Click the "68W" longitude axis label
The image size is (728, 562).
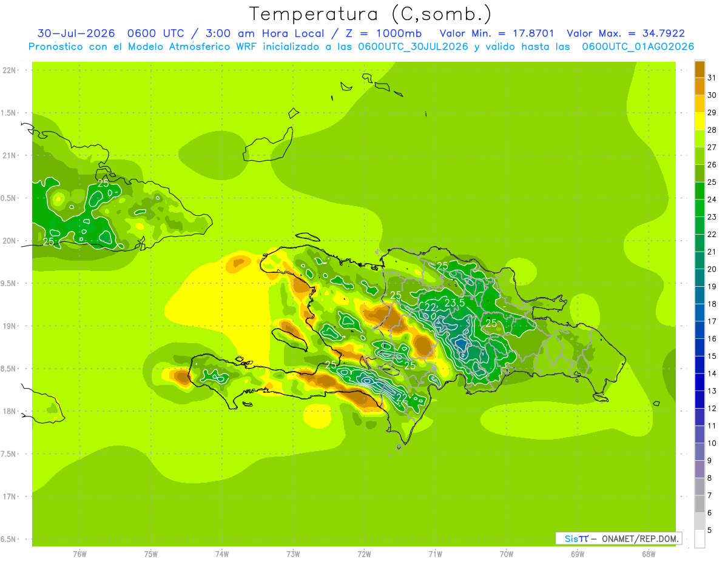(x=649, y=554)
